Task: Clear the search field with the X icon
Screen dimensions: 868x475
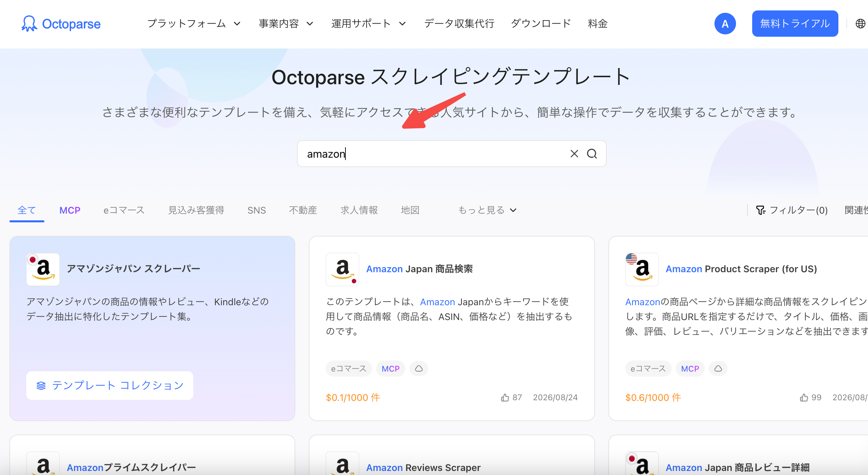Action: pyautogui.click(x=574, y=154)
